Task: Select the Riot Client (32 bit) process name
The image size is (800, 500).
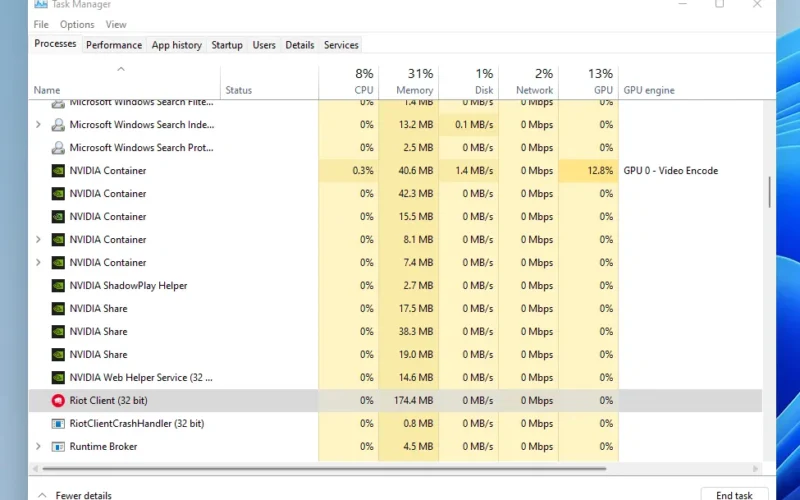Action: point(108,401)
